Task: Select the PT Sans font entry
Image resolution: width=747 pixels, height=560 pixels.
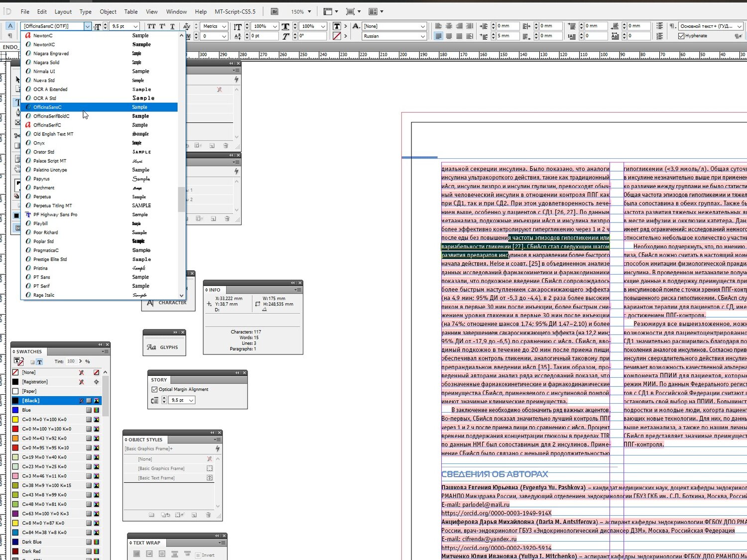Action: click(x=42, y=277)
